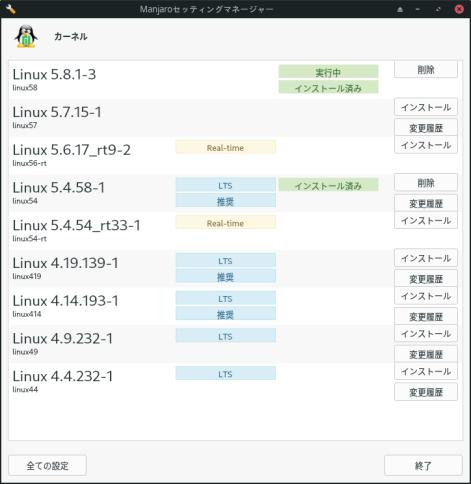This screenshot has height=484, width=471.
Task: Install Linux 5.6.17_rt9-2 realtime kernel
Action: (x=426, y=145)
